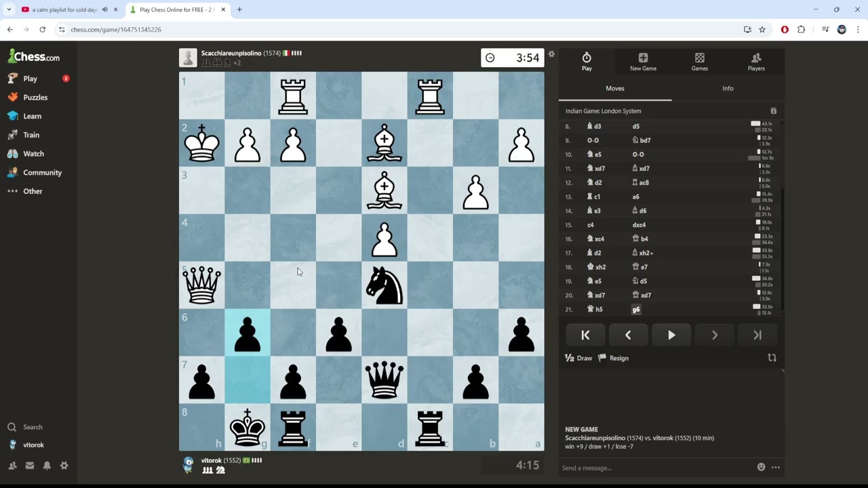Click the highlighted g6 move

pyautogui.click(x=636, y=310)
